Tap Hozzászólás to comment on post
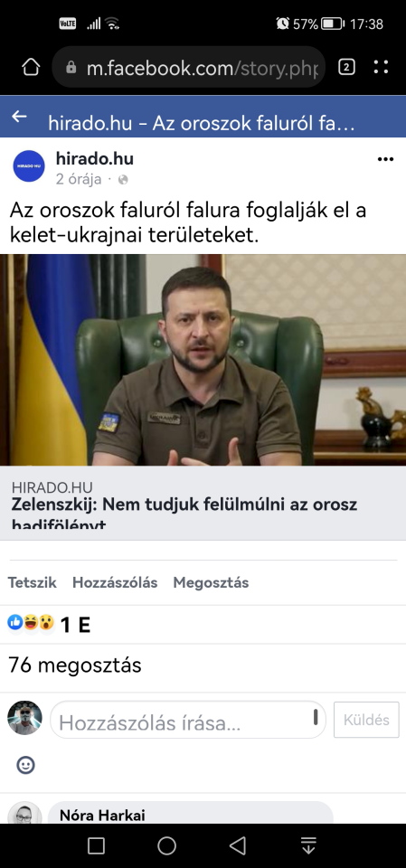 point(115,583)
